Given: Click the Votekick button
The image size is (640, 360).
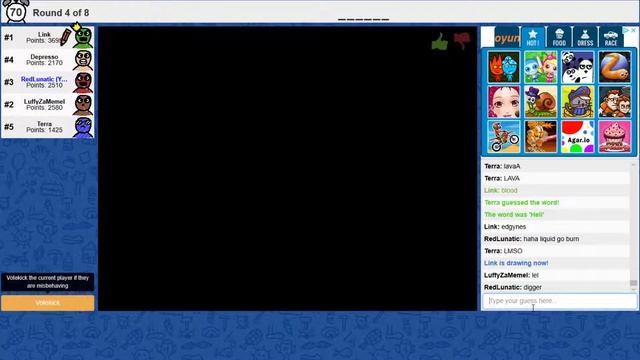Looking at the screenshot, I should pyautogui.click(x=48, y=303).
